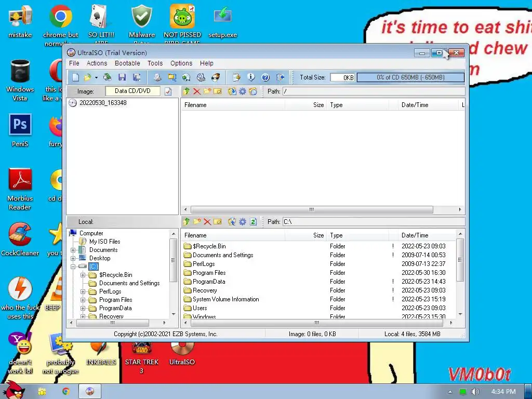Click the Open CD/DVD toolbar icon
The width and height of the screenshot is (532, 399).
(107, 77)
